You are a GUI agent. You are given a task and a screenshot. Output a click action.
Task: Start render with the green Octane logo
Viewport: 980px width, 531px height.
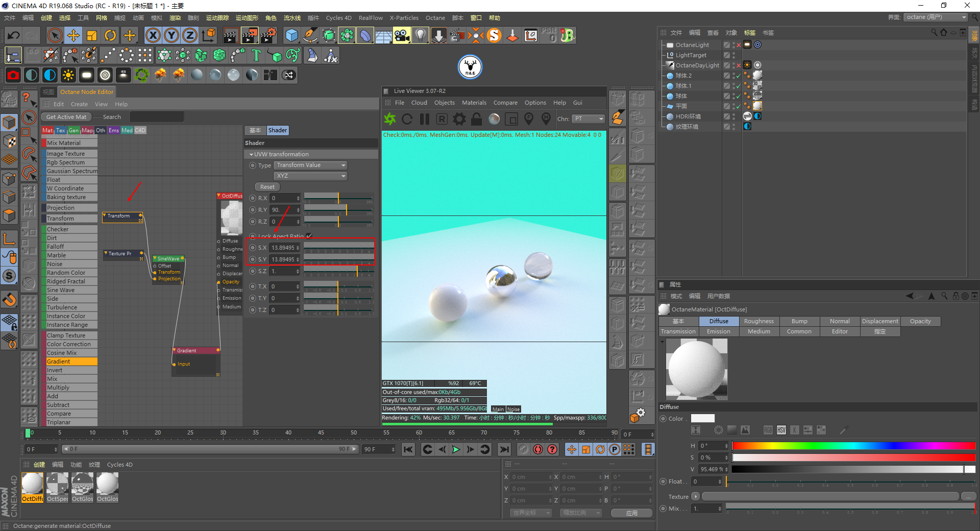click(390, 119)
